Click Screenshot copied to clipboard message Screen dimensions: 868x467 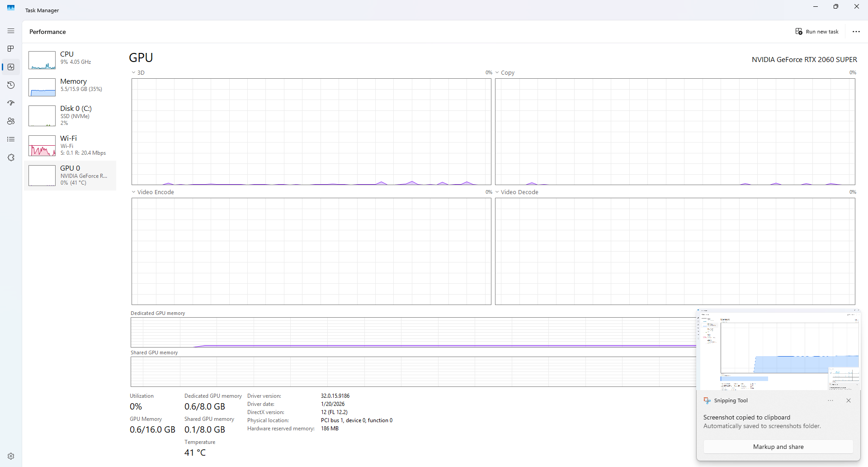(747, 417)
